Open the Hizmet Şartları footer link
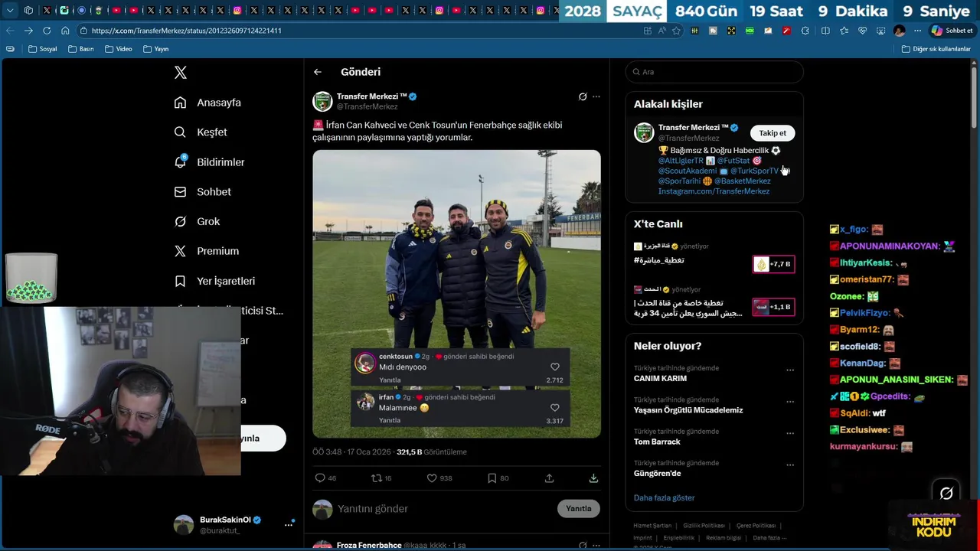This screenshot has width=980, height=551. coord(652,526)
